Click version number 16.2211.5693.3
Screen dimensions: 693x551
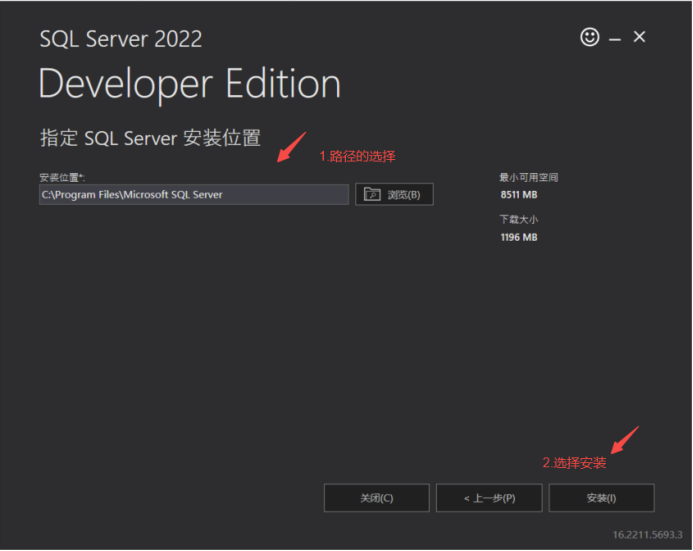647,535
